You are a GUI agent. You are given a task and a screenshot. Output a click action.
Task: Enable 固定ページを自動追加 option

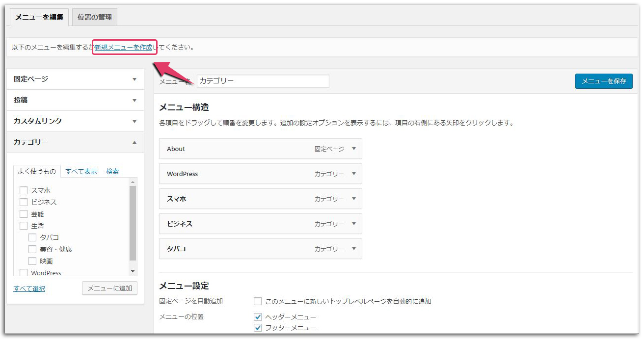point(257,301)
